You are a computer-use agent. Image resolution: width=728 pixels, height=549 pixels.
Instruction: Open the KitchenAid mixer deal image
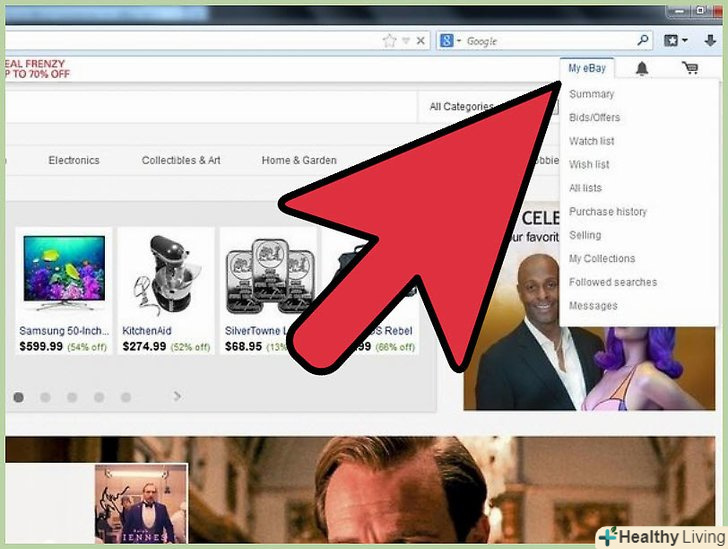click(x=166, y=274)
